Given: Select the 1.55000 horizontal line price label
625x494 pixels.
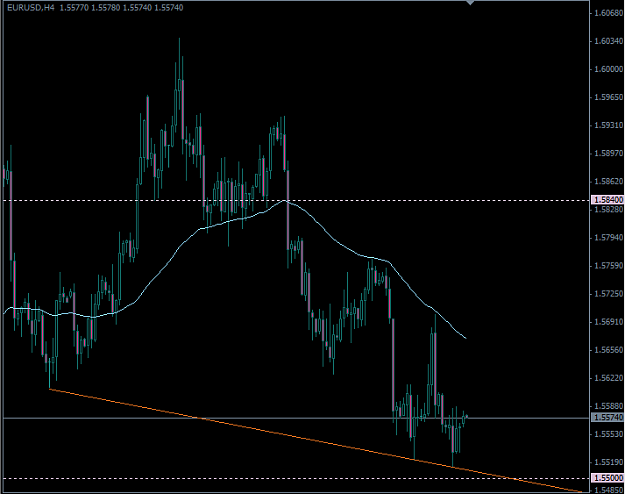Looking at the screenshot, I should click(x=608, y=478).
